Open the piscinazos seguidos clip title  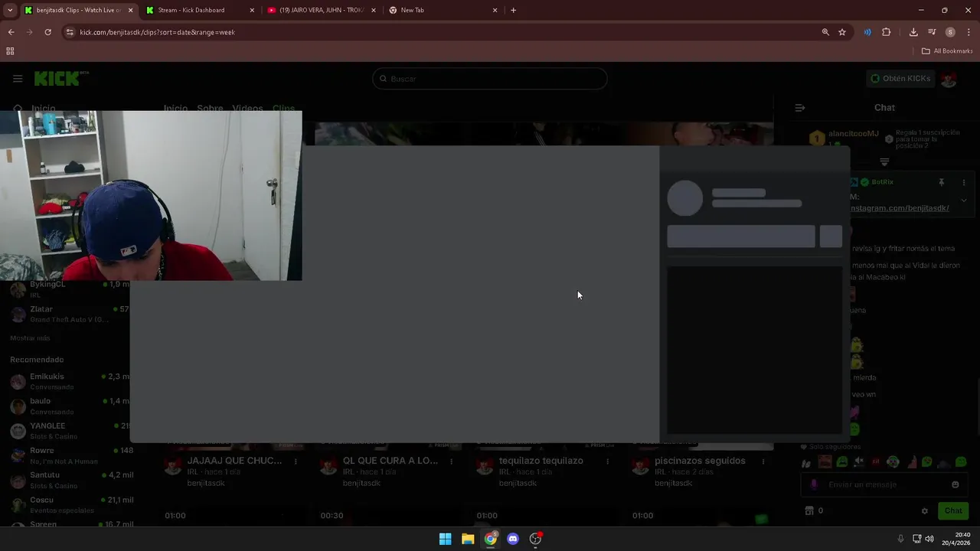point(700,461)
